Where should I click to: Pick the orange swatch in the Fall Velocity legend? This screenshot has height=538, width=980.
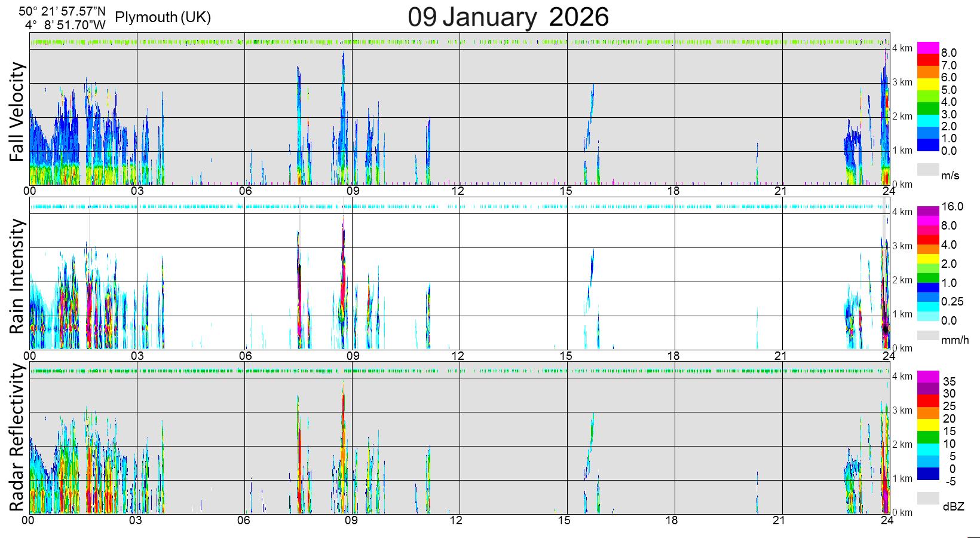click(x=928, y=72)
